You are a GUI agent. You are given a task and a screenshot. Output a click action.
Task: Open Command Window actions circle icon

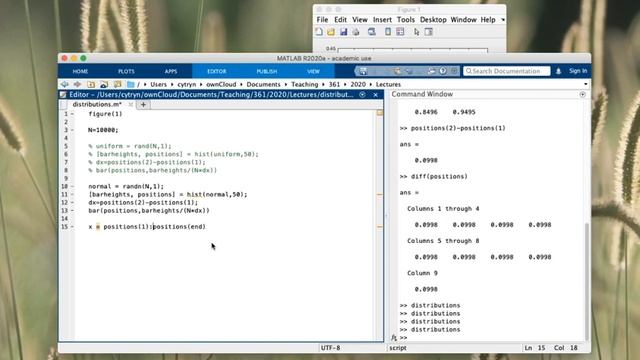pyautogui.click(x=582, y=94)
